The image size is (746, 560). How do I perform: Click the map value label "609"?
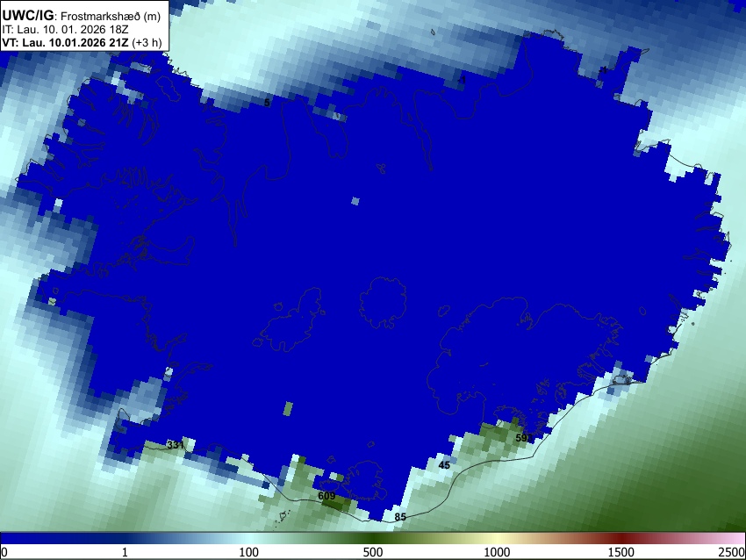(326, 496)
